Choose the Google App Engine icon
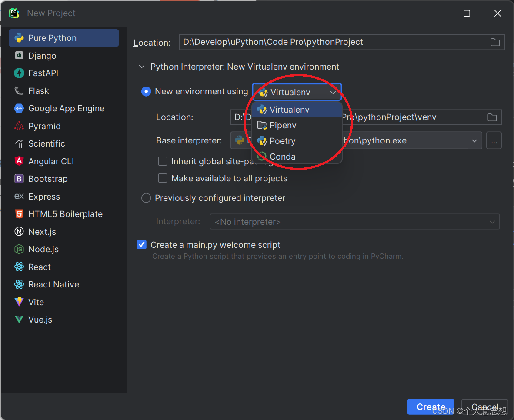514x420 pixels. (x=19, y=108)
